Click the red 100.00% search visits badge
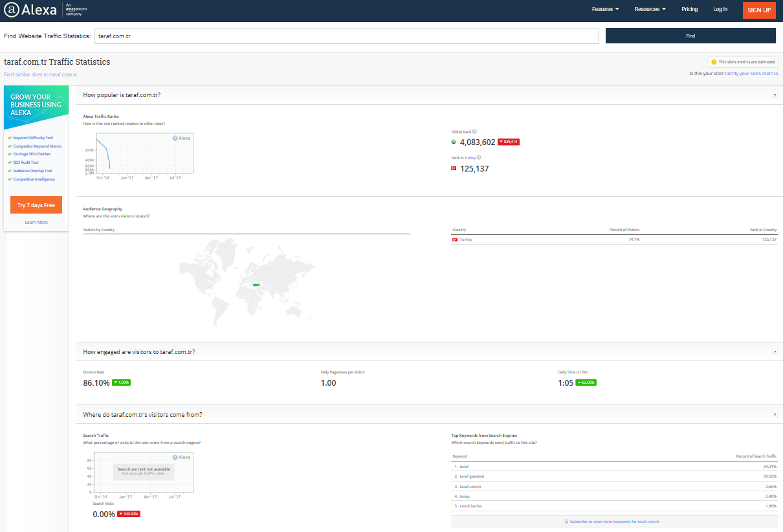This screenshot has width=783, height=532. (128, 514)
